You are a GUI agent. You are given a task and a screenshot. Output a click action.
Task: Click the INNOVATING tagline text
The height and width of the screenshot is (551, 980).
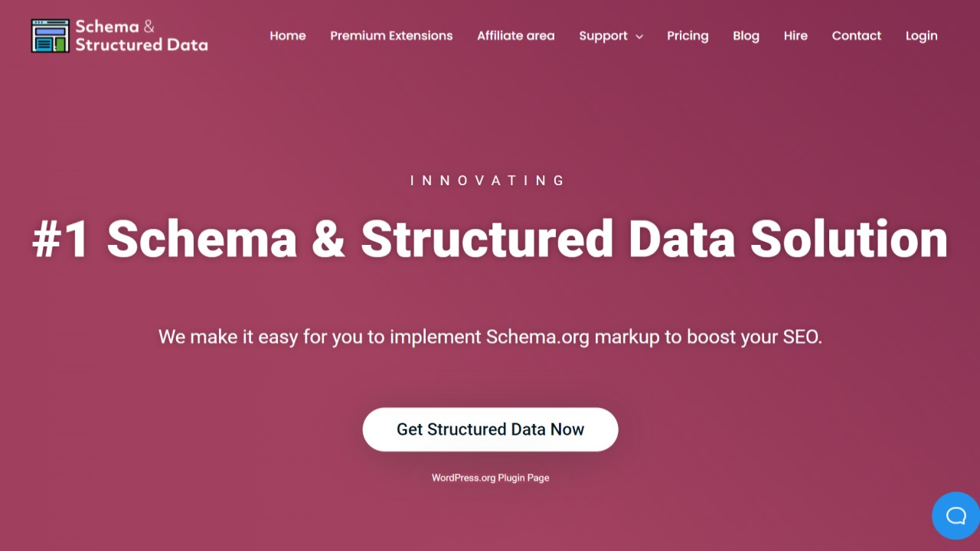click(488, 180)
